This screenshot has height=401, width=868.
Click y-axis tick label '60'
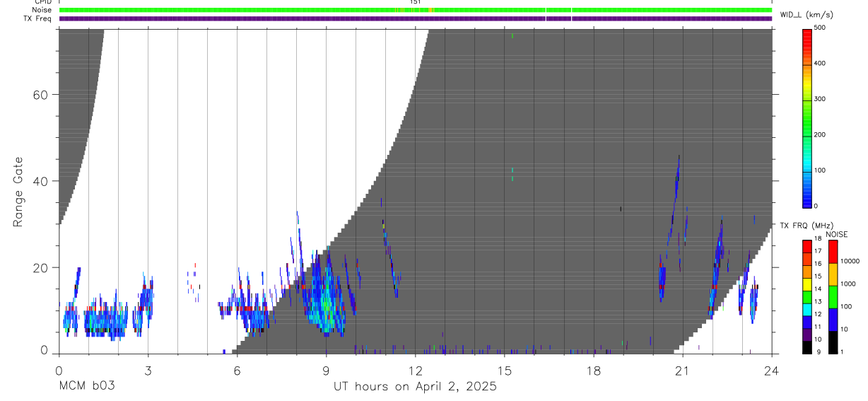click(41, 95)
